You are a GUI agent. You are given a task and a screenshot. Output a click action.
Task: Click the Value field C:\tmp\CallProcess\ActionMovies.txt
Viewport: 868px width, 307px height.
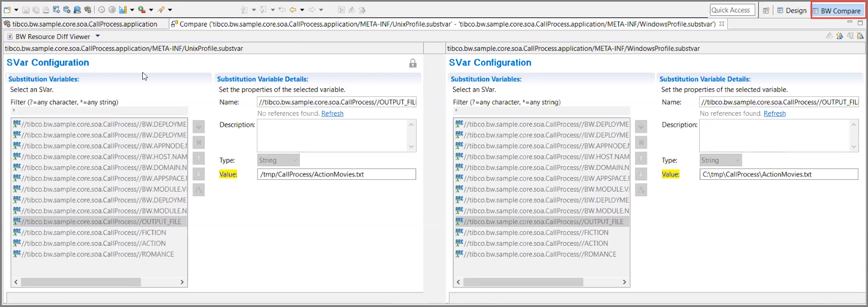pos(779,174)
